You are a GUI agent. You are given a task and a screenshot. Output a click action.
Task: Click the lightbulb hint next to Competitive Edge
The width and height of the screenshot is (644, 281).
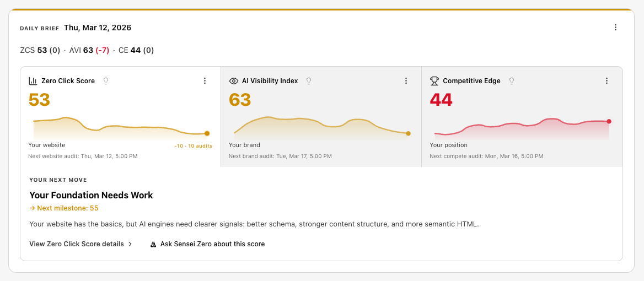(512, 81)
